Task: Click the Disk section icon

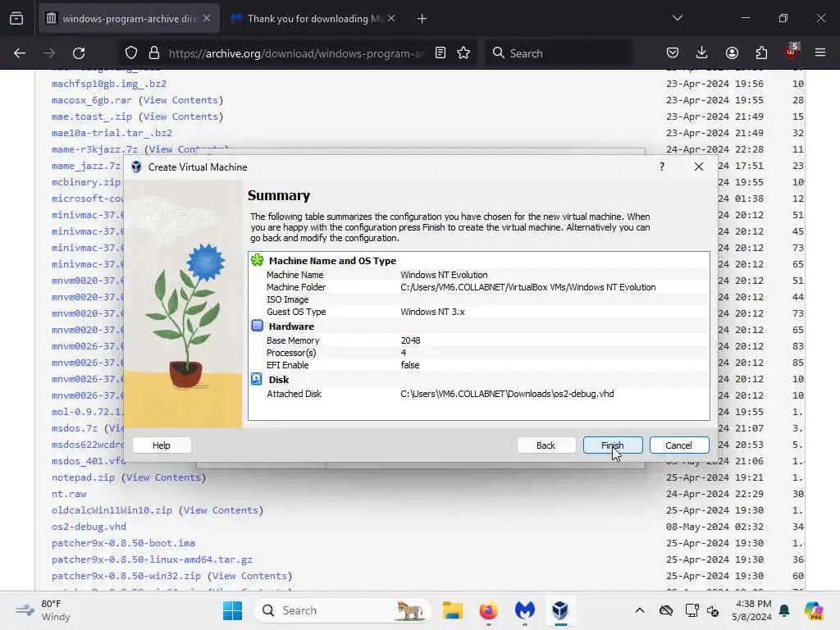Action: (257, 379)
